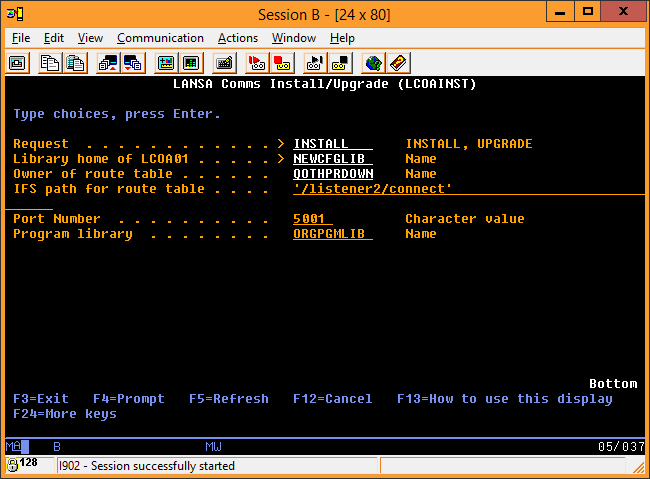650x479 pixels.
Task: Click the 'Program library' label
Action: click(73, 234)
